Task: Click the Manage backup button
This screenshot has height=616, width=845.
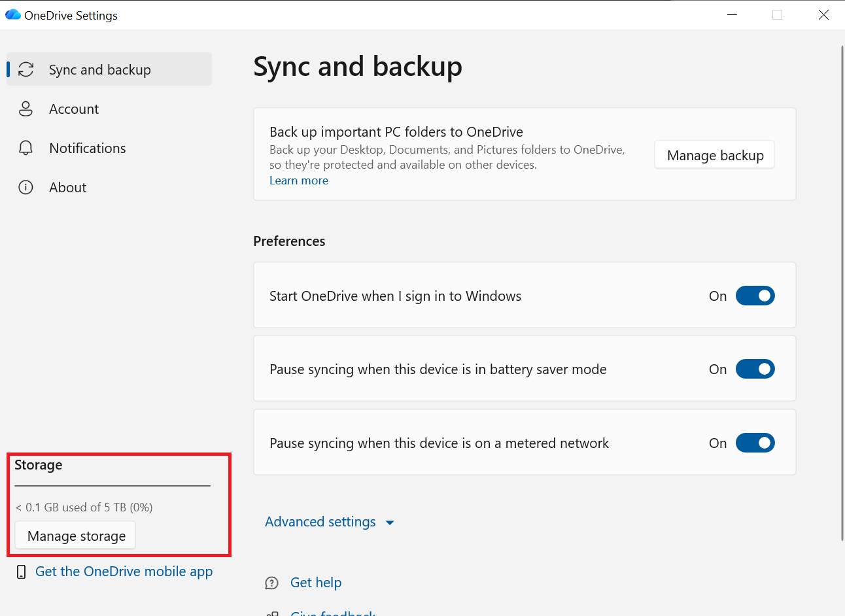Action: tap(715, 155)
